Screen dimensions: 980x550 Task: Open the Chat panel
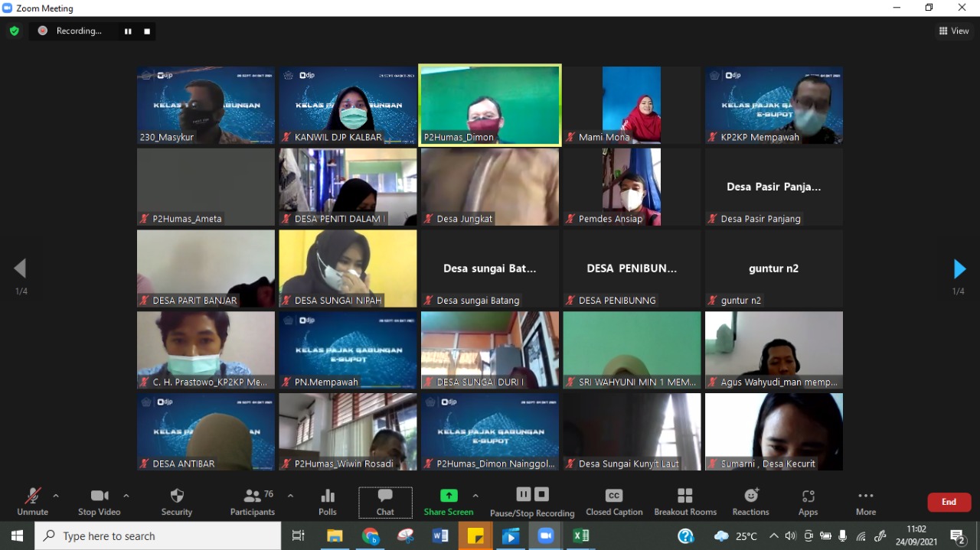(385, 501)
